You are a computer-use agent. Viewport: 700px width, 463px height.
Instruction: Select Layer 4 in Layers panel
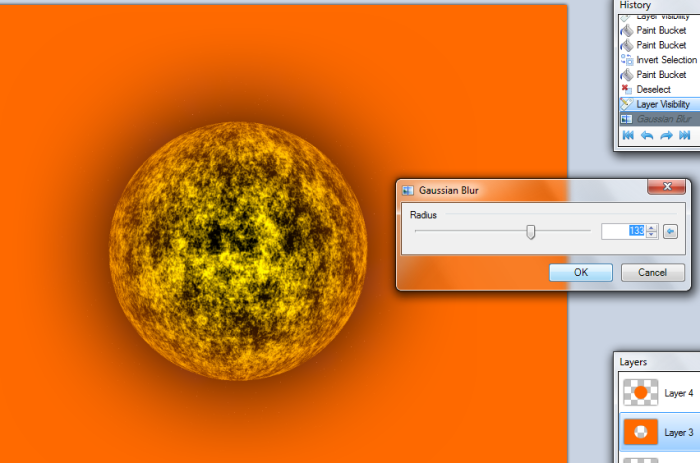(660, 392)
